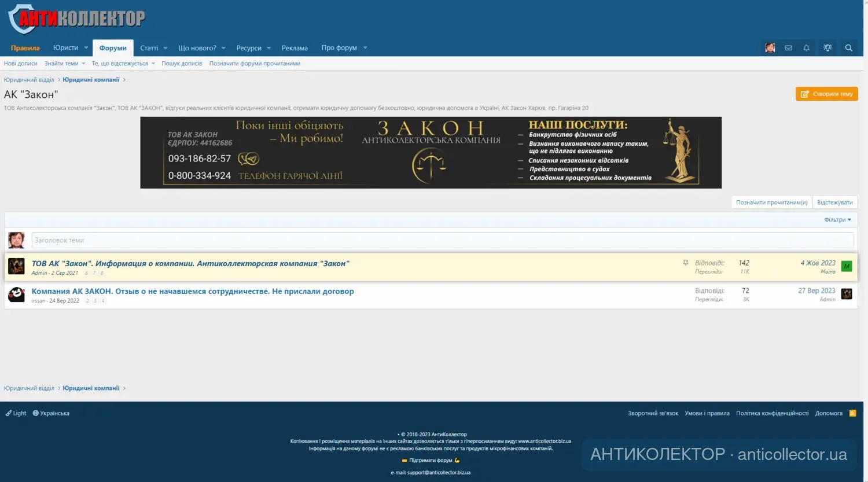Open your profile avatar in the header
This screenshot has height=482, width=868.
click(770, 47)
